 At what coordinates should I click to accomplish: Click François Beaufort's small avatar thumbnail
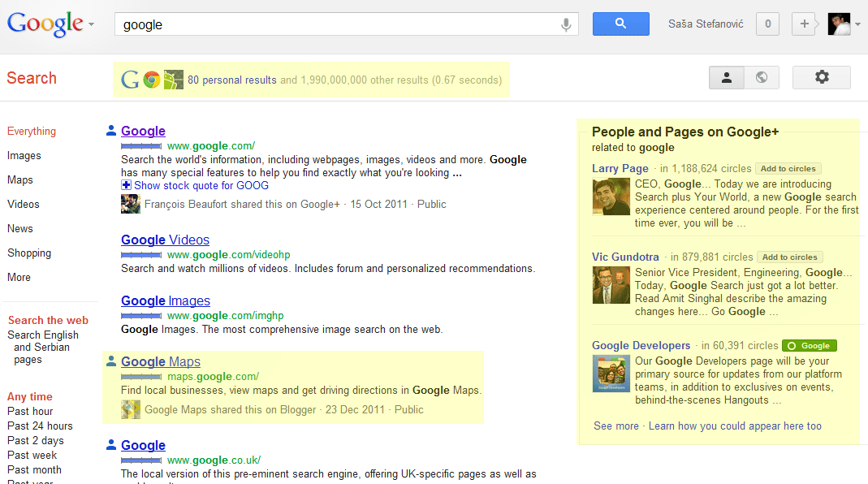pos(131,204)
